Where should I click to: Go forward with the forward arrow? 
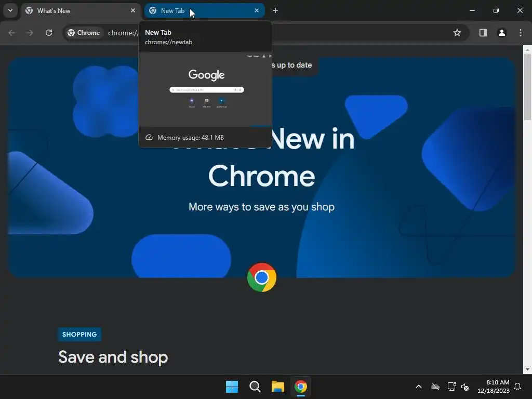click(30, 33)
